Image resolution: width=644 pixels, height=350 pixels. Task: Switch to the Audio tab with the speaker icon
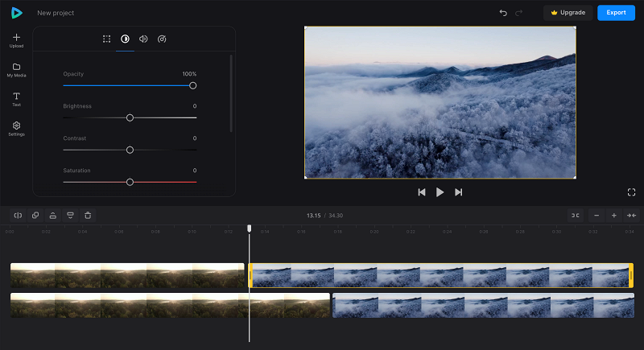(x=143, y=39)
